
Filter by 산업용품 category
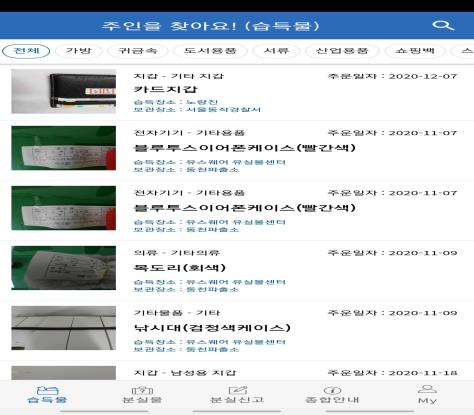[342, 51]
